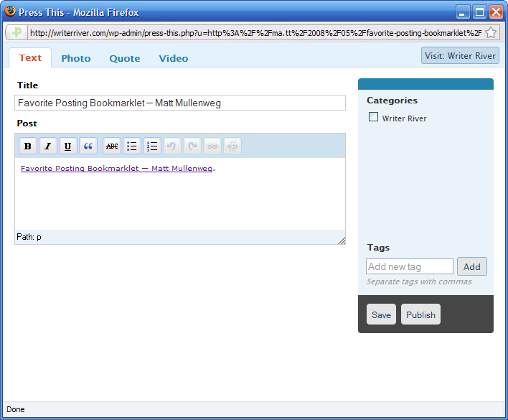Apply italic formatting in the post editor
Image resolution: width=508 pixels, height=420 pixels.
click(x=48, y=146)
